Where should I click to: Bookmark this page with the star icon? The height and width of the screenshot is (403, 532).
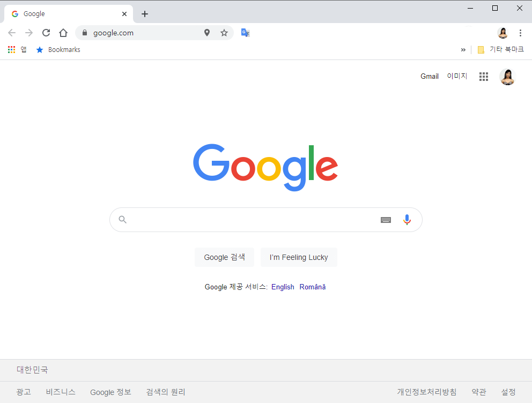[x=224, y=33]
